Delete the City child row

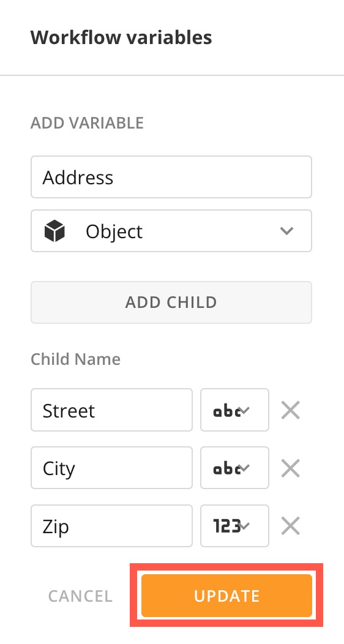291,468
